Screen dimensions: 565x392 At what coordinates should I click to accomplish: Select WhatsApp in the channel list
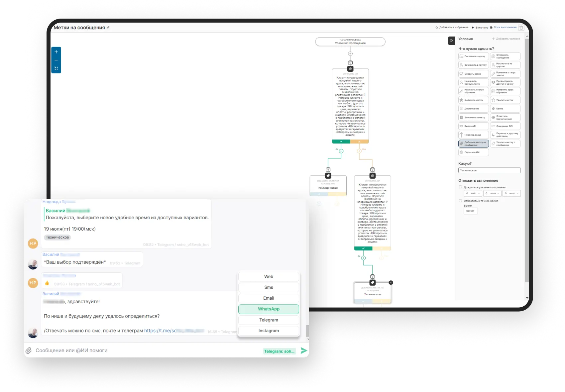tap(269, 309)
